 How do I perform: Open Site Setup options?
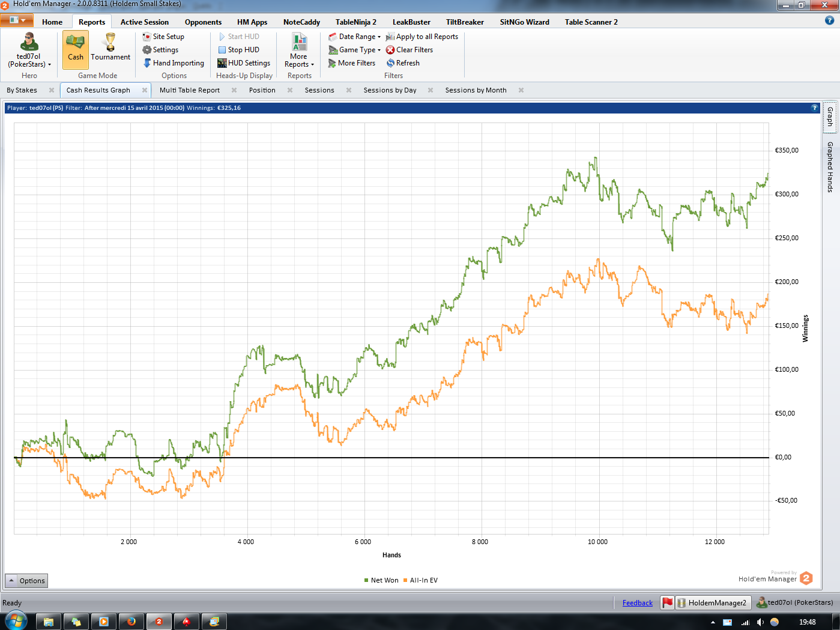163,37
